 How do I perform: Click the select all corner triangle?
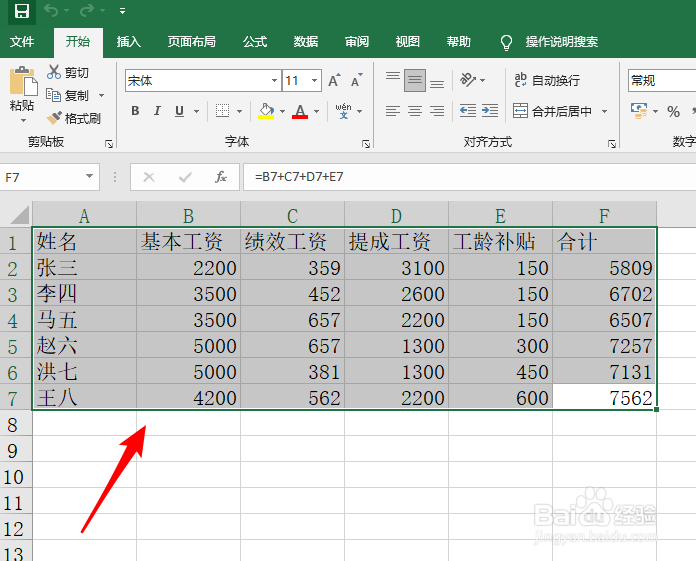point(20,214)
